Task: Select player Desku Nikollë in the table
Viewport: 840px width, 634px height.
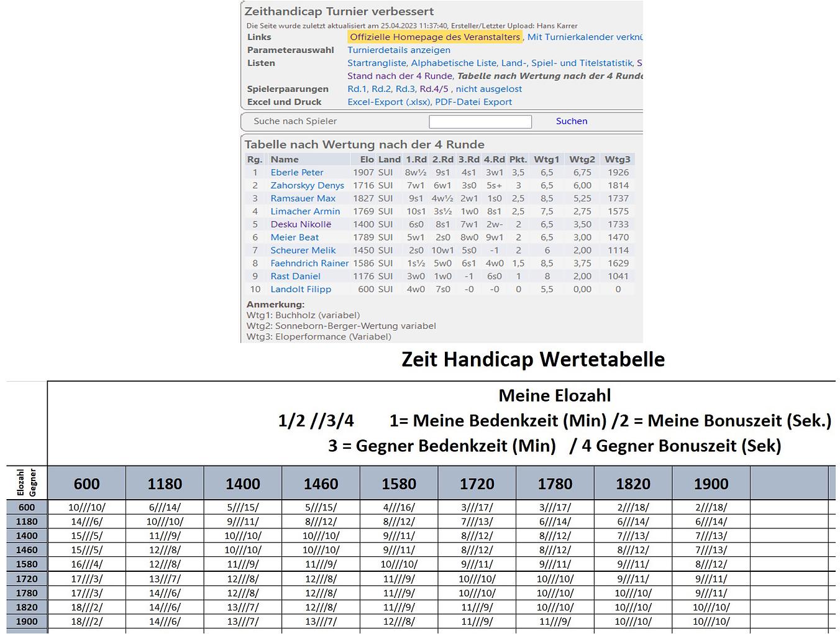Action: tap(301, 224)
